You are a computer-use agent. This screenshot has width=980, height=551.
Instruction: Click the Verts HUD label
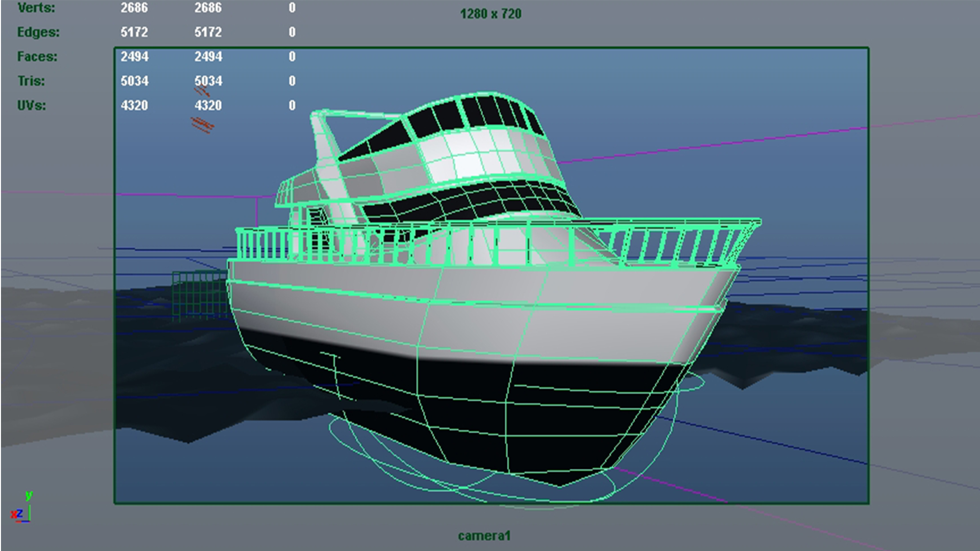point(36,8)
